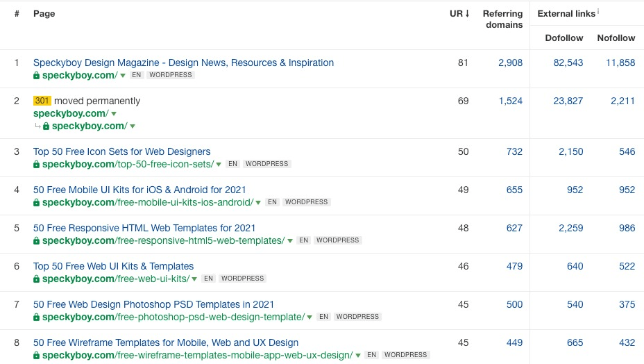Viewport: 644px width, 364px height.
Task: Select 'moved permanently' status text
Action: point(97,101)
